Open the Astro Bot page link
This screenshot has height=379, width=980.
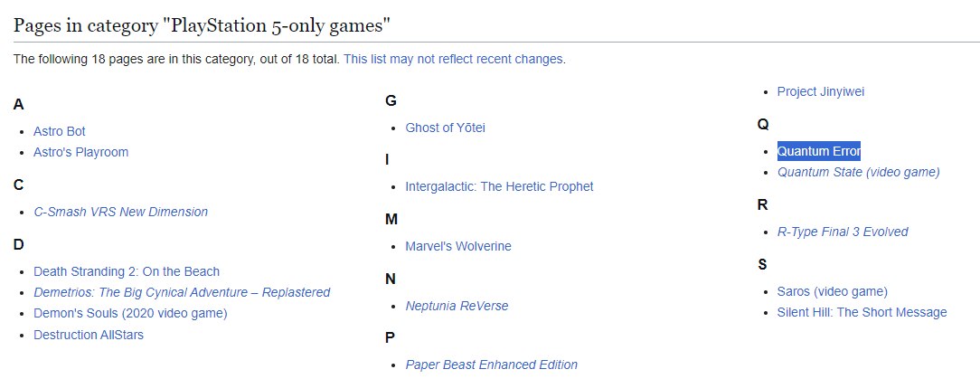[60, 131]
